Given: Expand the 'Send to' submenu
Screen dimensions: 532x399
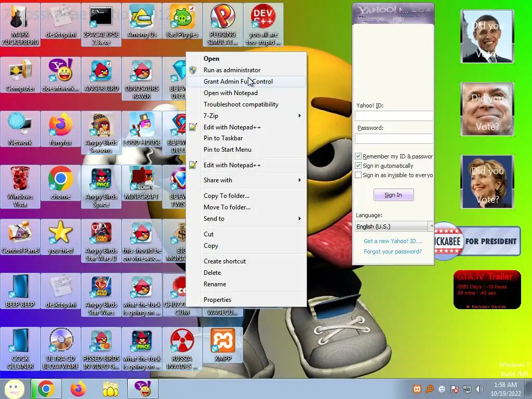Looking at the screenshot, I should pos(246,219).
